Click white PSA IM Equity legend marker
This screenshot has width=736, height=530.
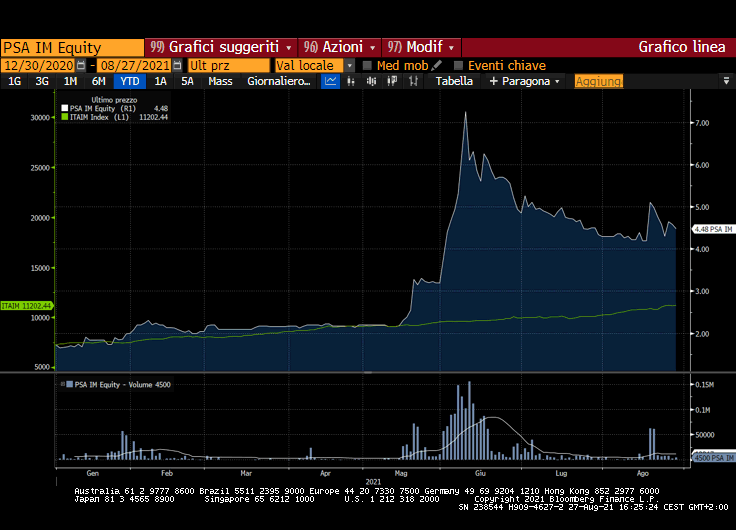65,108
